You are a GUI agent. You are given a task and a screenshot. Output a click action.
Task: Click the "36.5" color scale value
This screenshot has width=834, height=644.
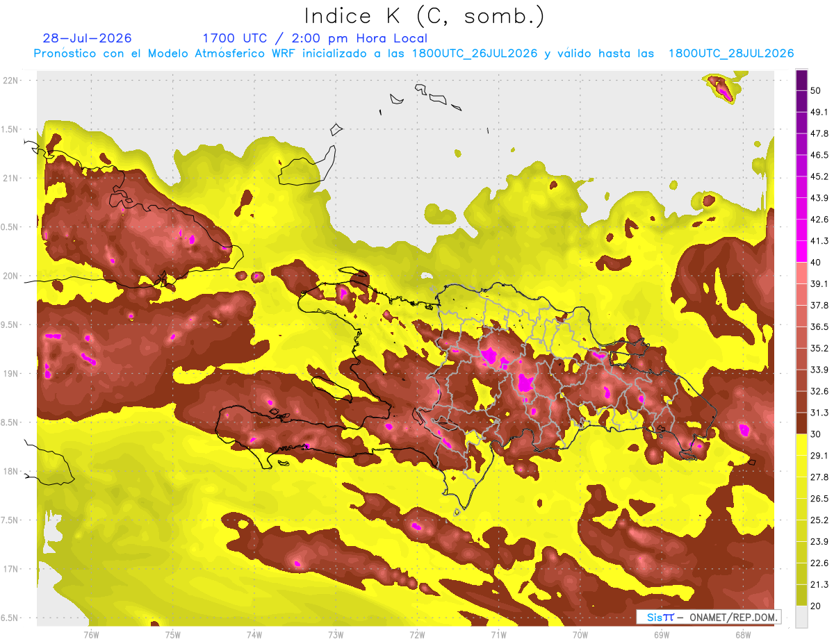819,327
